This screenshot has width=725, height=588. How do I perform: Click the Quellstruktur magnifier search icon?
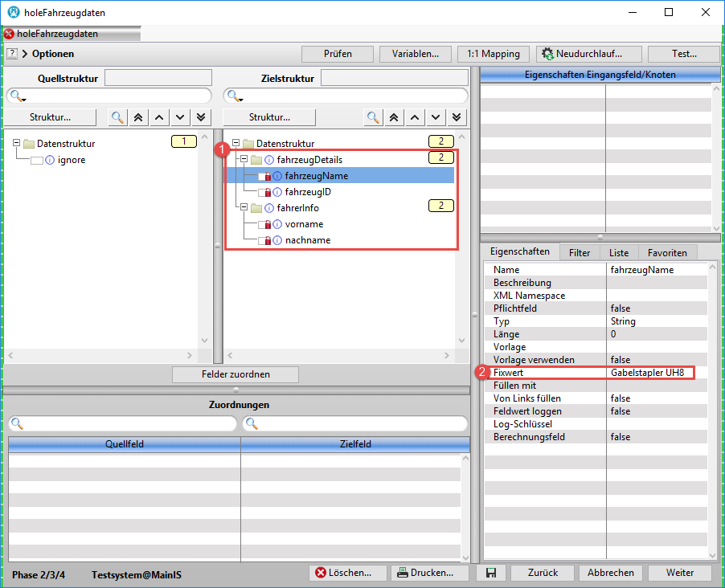click(117, 117)
